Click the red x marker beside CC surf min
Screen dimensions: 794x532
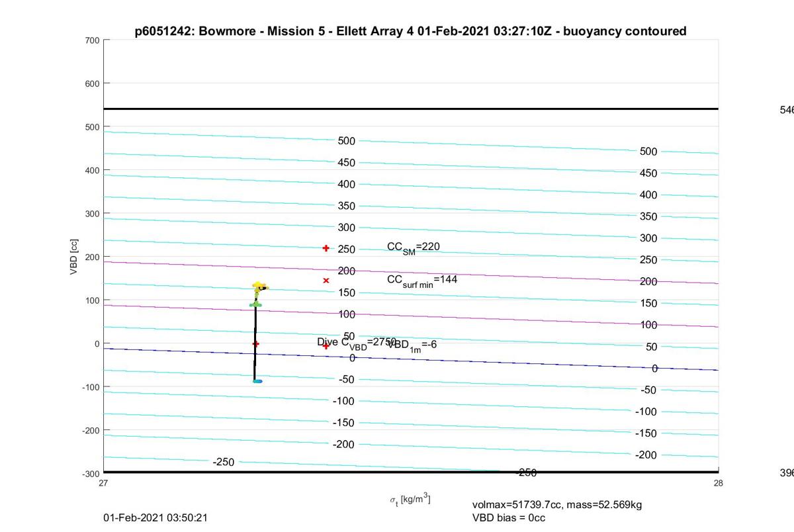click(326, 281)
